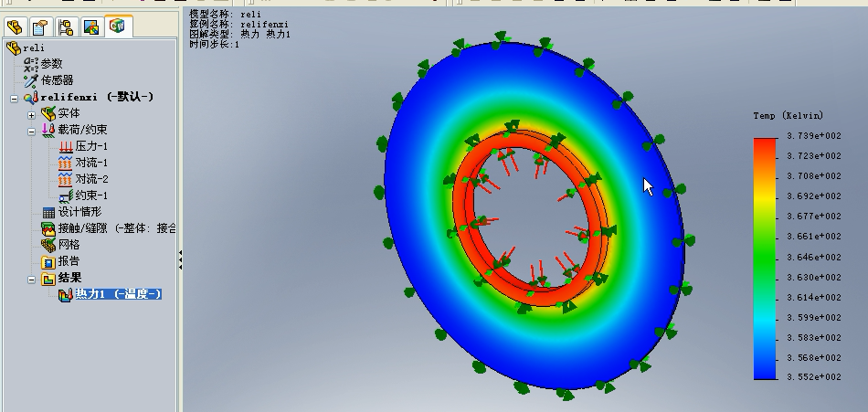Select 接触/缝隙 (-整体: 接合 item

tap(117, 227)
